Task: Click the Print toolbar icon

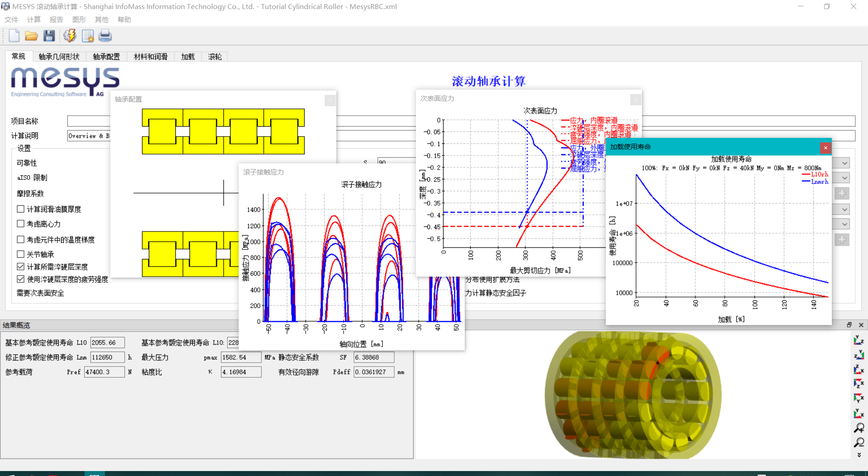Action: pos(105,36)
